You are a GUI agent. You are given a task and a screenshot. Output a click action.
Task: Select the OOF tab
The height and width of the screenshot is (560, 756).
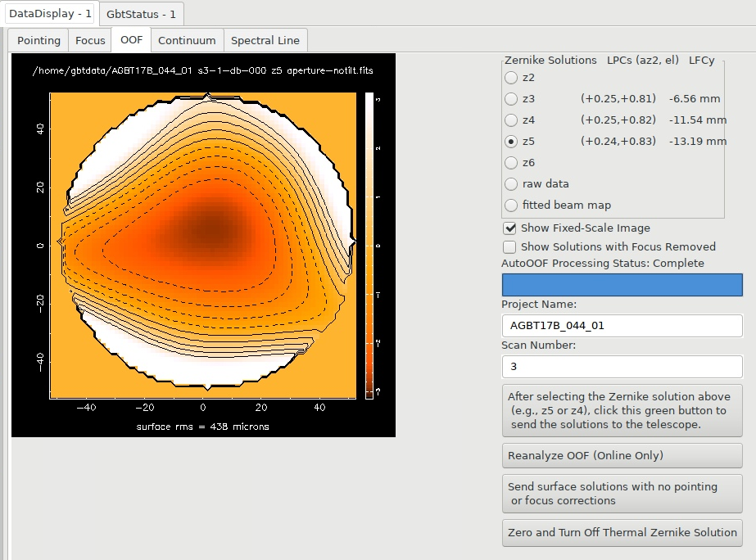131,39
